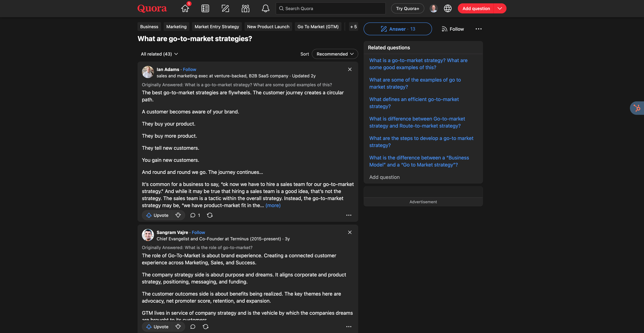Click the question title 'What are go-to-market strategies?'

(x=195, y=39)
